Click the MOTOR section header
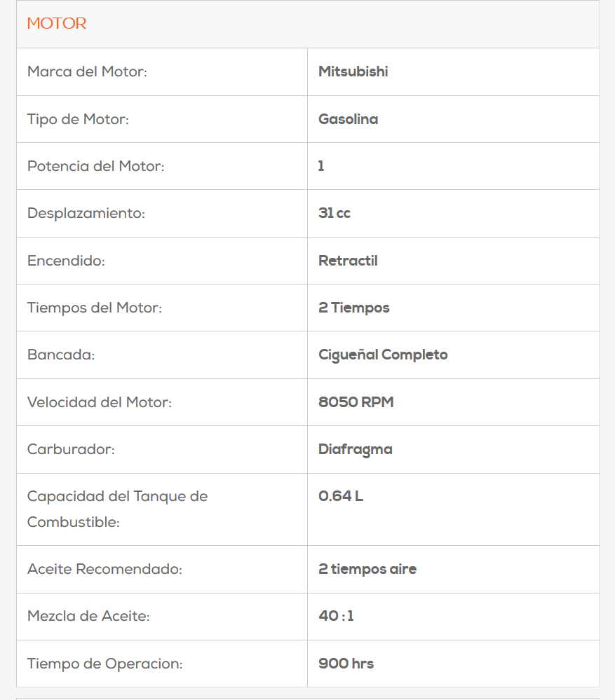 57,24
